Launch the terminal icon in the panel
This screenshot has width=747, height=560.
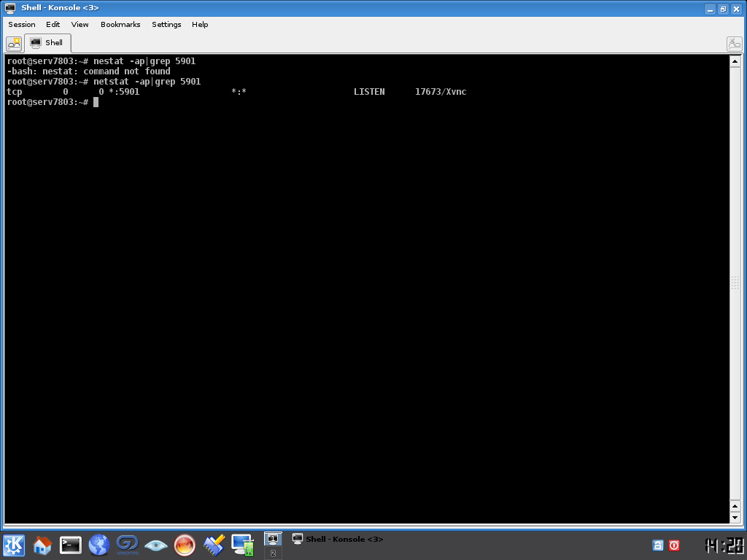71,545
